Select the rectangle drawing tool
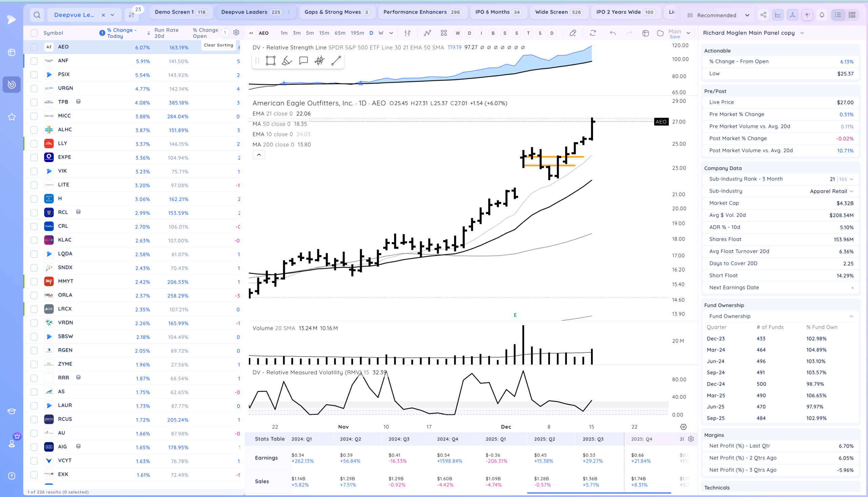The height and width of the screenshot is (497, 868). coord(271,61)
